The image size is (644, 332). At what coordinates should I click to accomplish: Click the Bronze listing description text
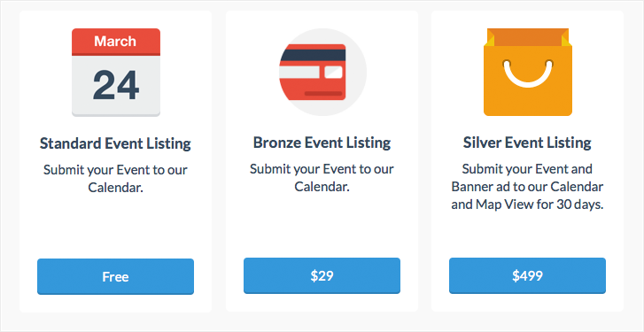coord(322,178)
